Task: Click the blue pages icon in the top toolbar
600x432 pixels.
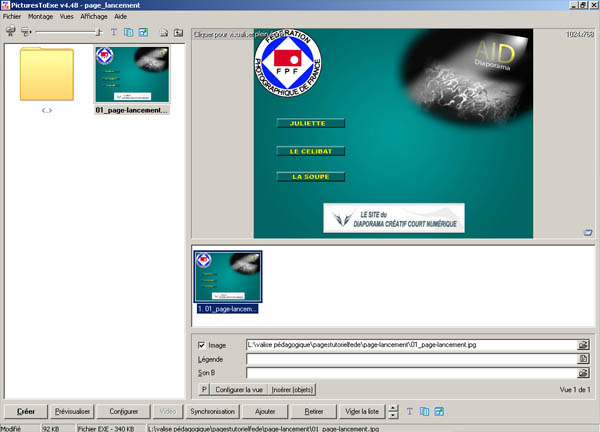Action: click(x=129, y=32)
